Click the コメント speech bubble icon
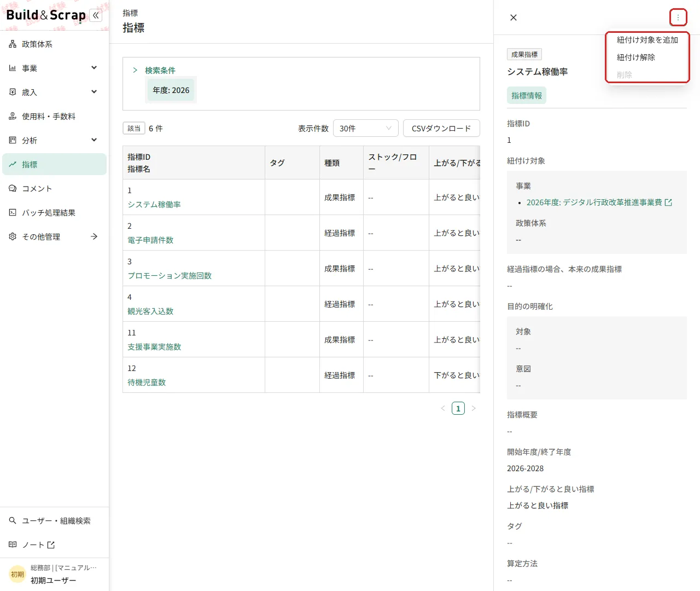Screen dimensions: 700x591 13,188
